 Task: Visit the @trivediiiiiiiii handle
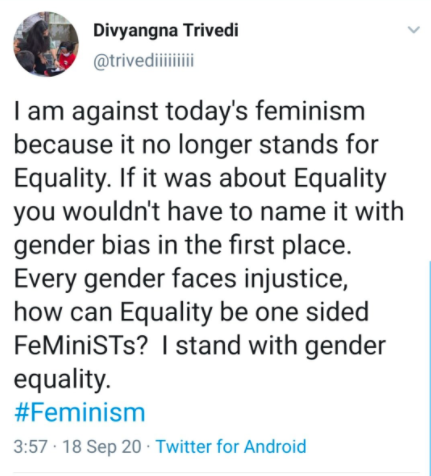pyautogui.click(x=144, y=61)
